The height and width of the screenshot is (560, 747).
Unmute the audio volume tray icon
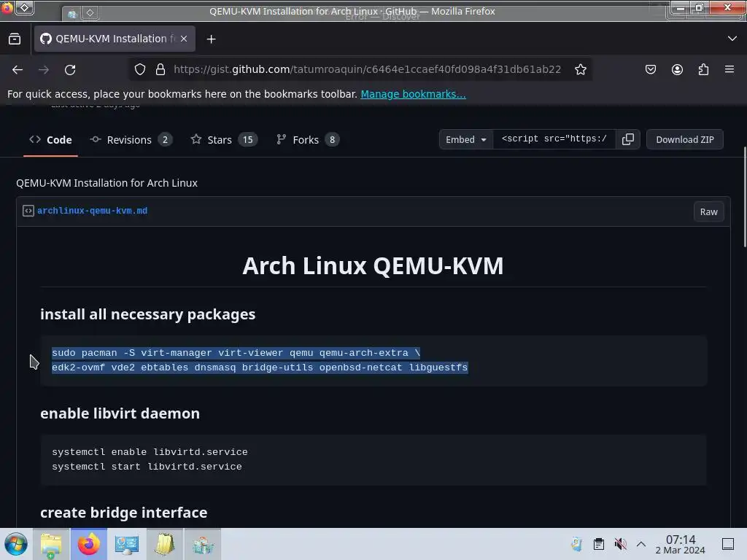620,544
